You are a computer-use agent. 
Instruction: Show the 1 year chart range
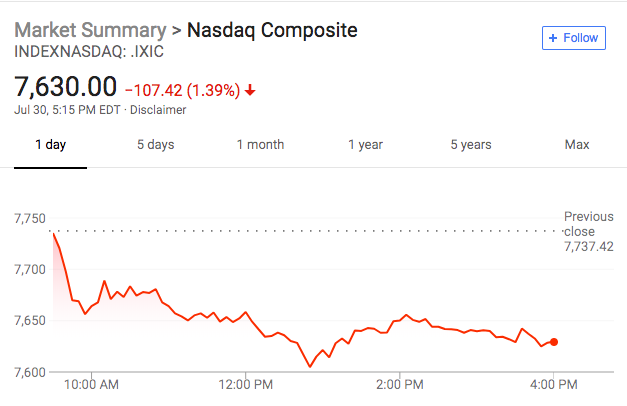365,145
